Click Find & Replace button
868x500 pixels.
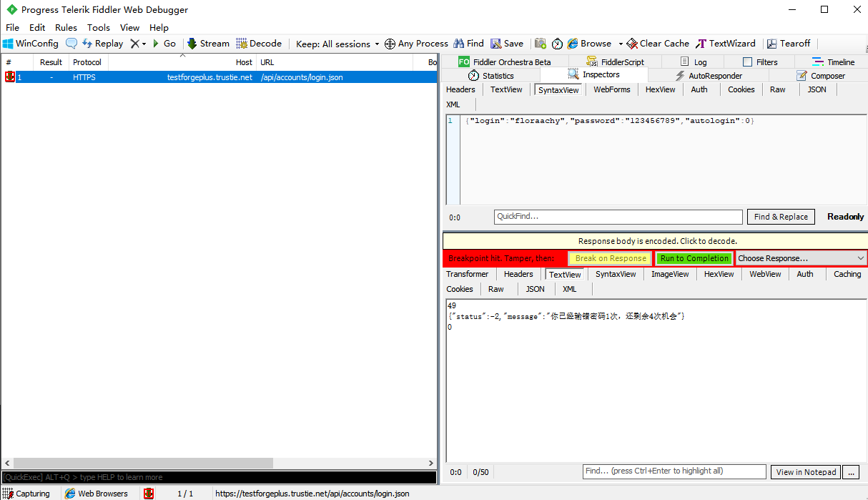781,217
